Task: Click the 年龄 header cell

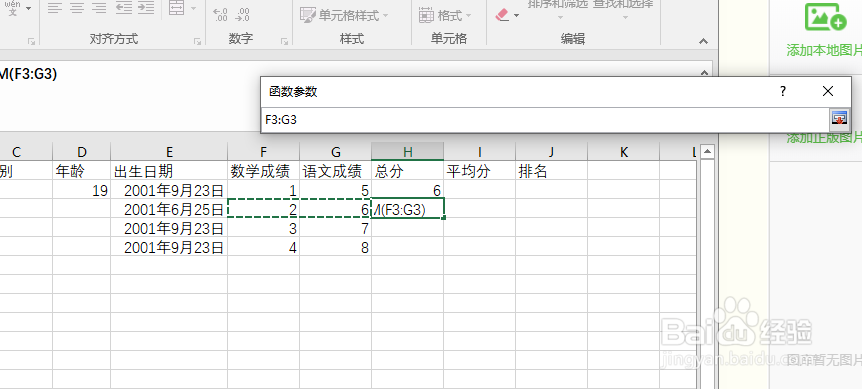Action: [82, 171]
